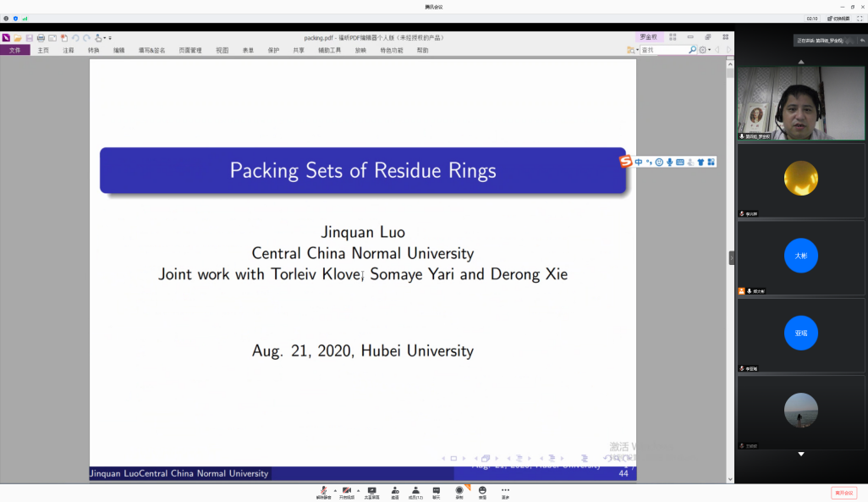Open the 文件 file menu in the PDF editor
Screen dimensions: 868x502
tap(14, 50)
